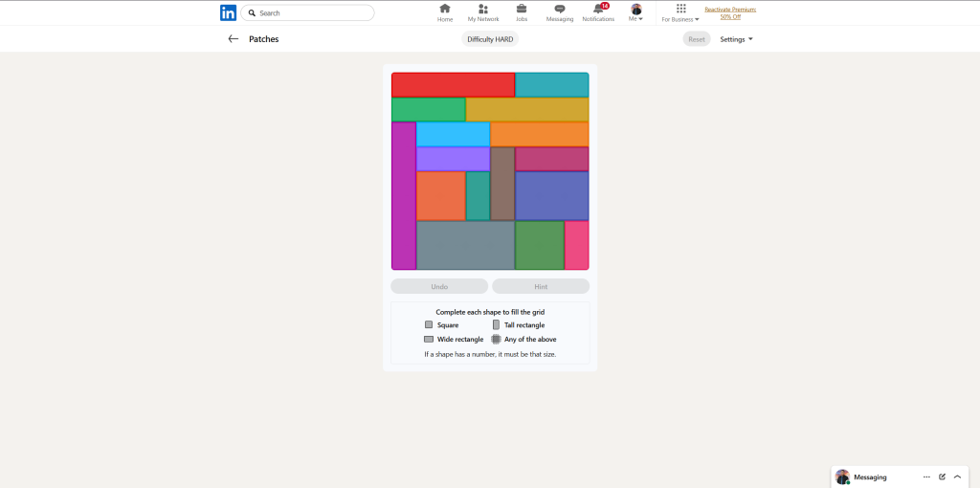
Task: Select the indigo blue patch
Action: 552,195
